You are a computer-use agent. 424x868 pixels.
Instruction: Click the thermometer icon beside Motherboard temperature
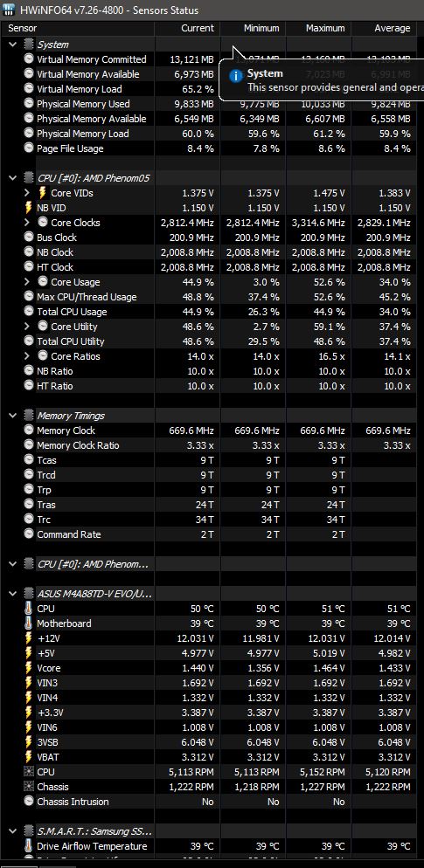pyautogui.click(x=29, y=623)
